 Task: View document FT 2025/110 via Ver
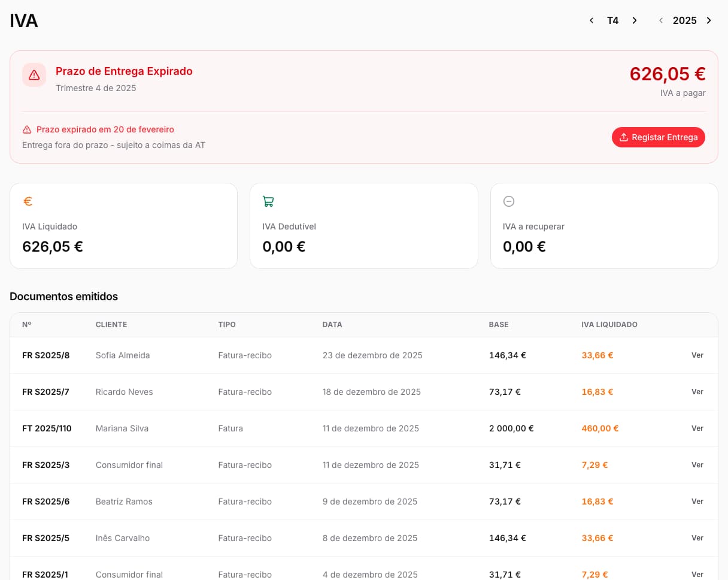[697, 428]
